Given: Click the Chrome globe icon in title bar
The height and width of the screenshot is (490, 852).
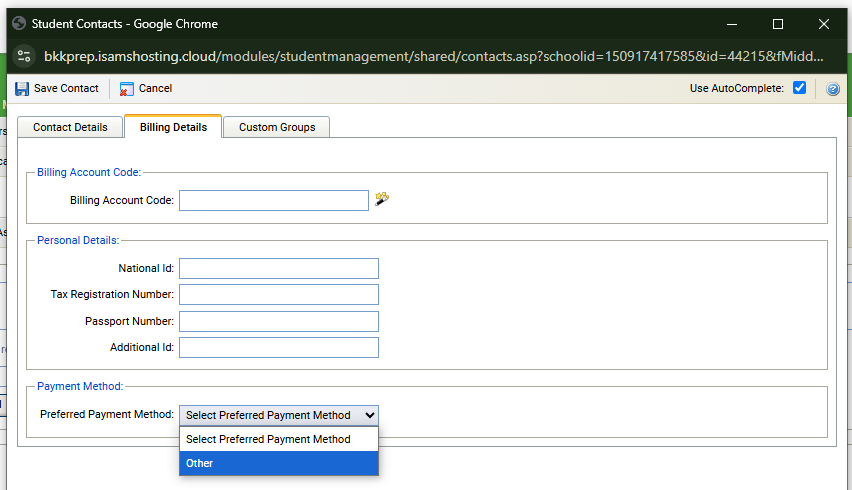Looking at the screenshot, I should pos(19,23).
